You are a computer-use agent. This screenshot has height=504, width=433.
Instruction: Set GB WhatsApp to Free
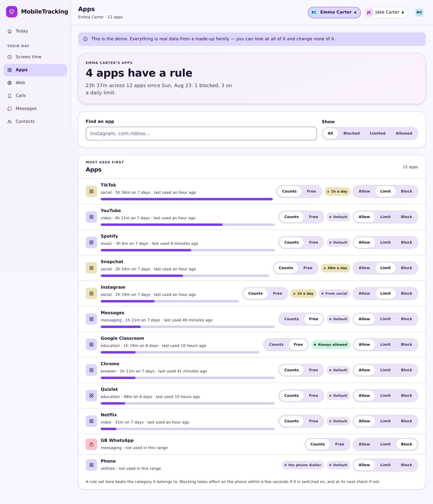(x=339, y=444)
